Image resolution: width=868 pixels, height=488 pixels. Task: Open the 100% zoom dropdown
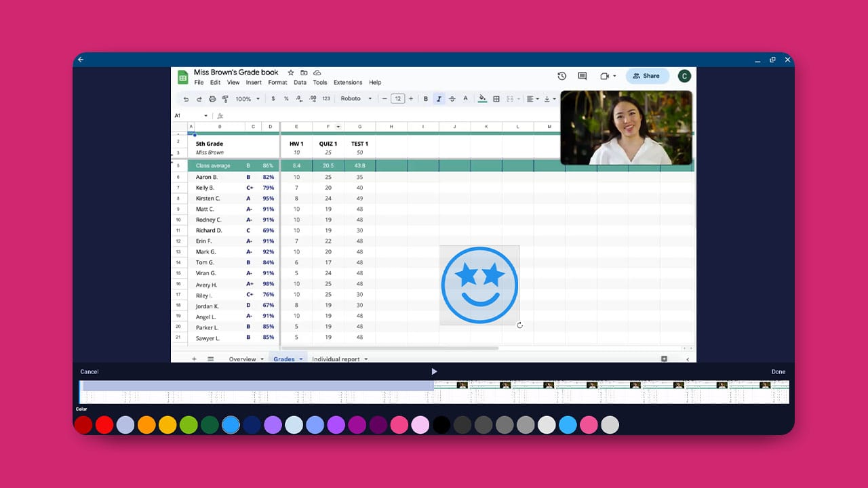pyautogui.click(x=248, y=99)
